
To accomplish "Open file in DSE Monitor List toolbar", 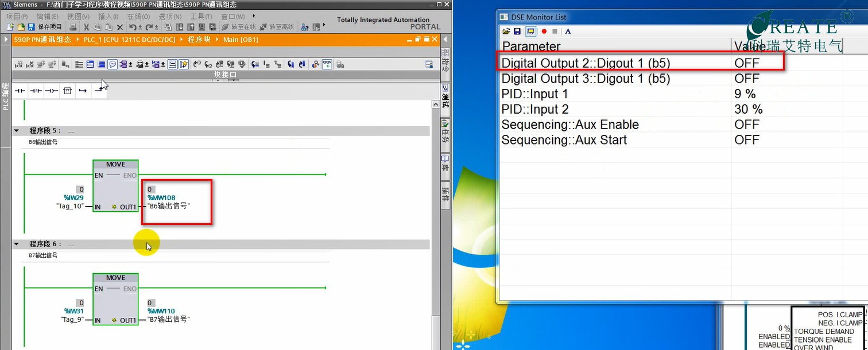I will 506,32.
